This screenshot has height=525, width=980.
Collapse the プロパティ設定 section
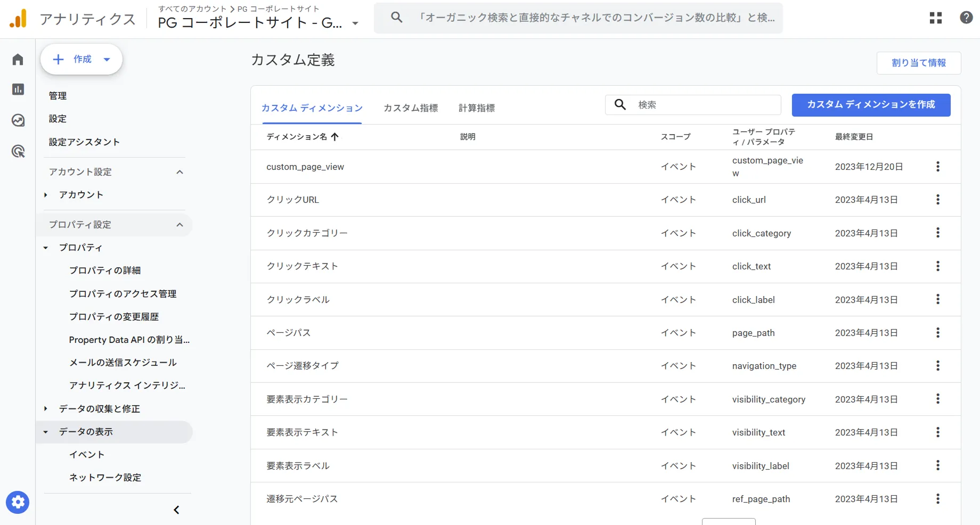[x=179, y=225]
